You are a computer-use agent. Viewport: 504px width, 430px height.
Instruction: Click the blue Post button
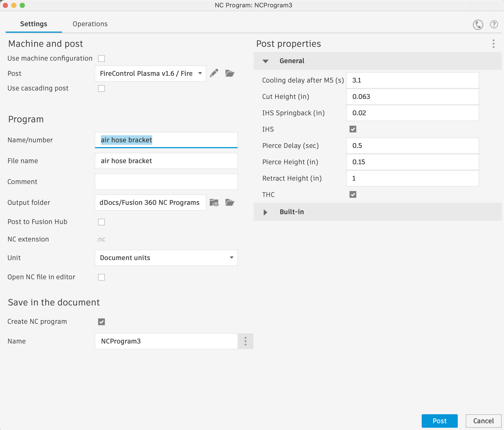click(439, 421)
